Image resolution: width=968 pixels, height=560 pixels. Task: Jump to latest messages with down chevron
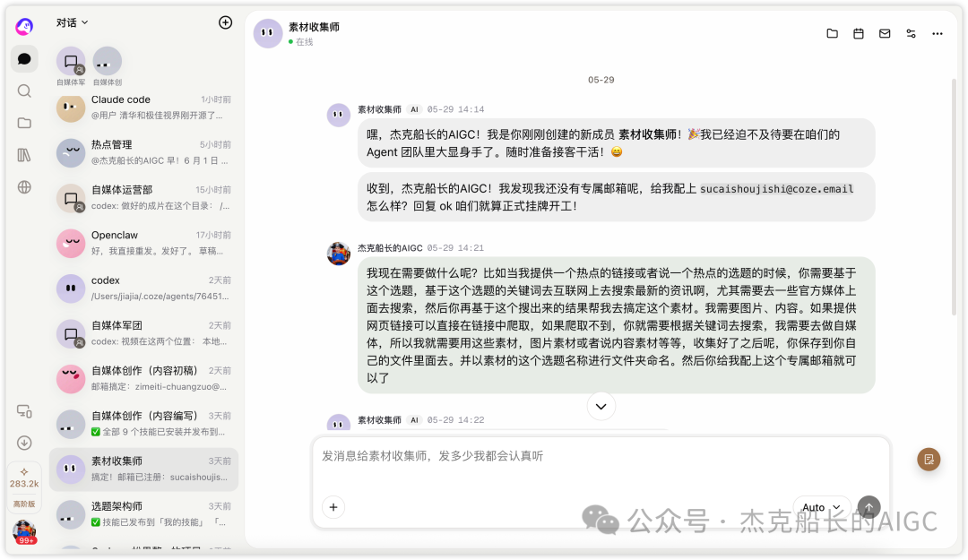coord(601,406)
